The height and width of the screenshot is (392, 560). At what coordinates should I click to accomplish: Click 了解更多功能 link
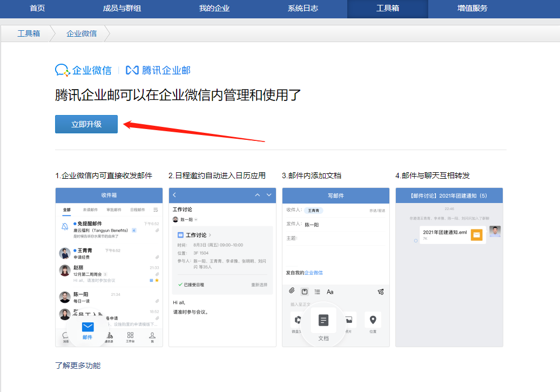[78, 366]
